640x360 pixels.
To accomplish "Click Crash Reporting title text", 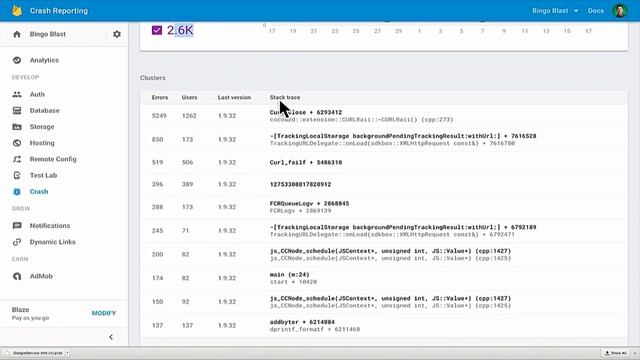I will [x=59, y=11].
